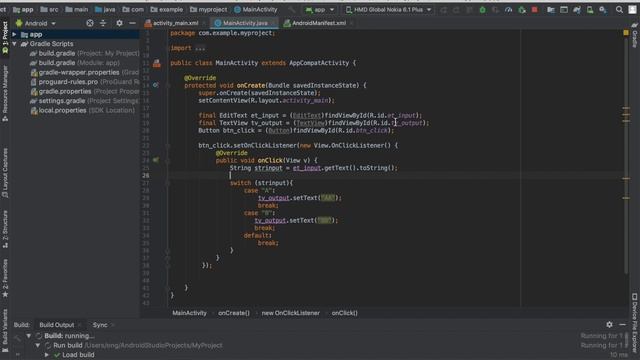Open SDK Manager icon in toolbar
This screenshot has width=640, height=360.
pyautogui.click(x=603, y=9)
